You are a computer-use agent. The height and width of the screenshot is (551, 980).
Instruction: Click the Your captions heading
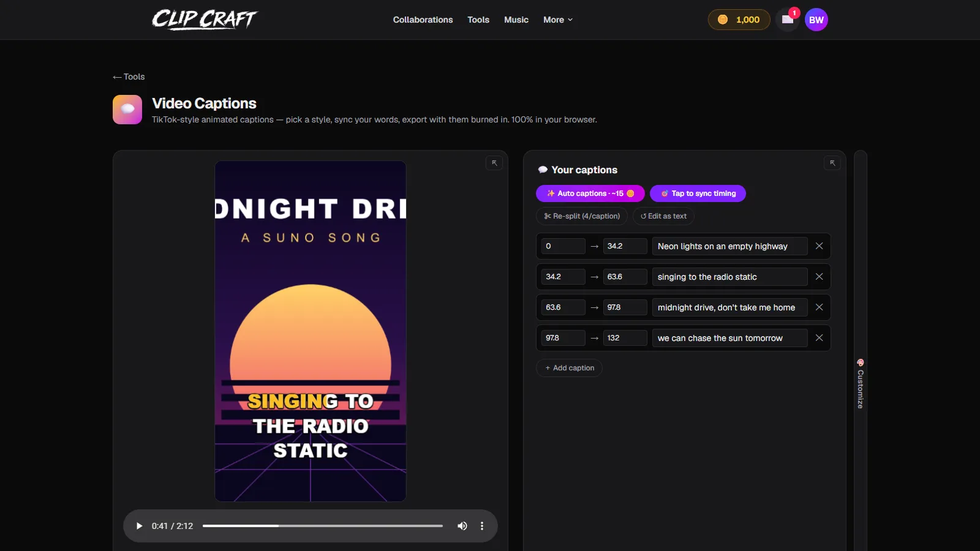point(584,170)
